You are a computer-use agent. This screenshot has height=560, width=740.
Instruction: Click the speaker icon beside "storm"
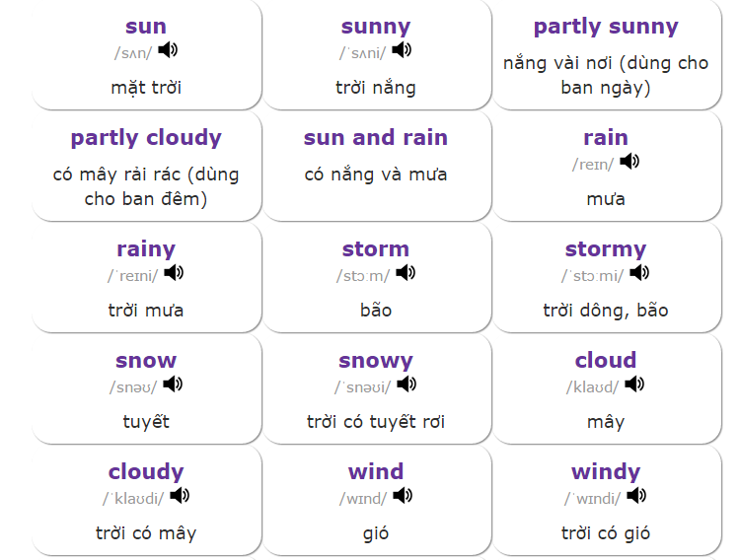[x=406, y=273]
